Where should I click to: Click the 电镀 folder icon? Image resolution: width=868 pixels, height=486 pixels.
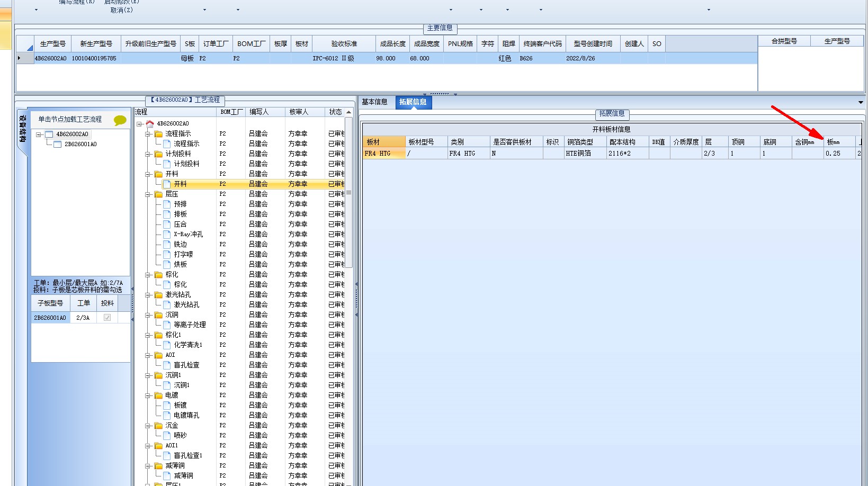(x=158, y=395)
